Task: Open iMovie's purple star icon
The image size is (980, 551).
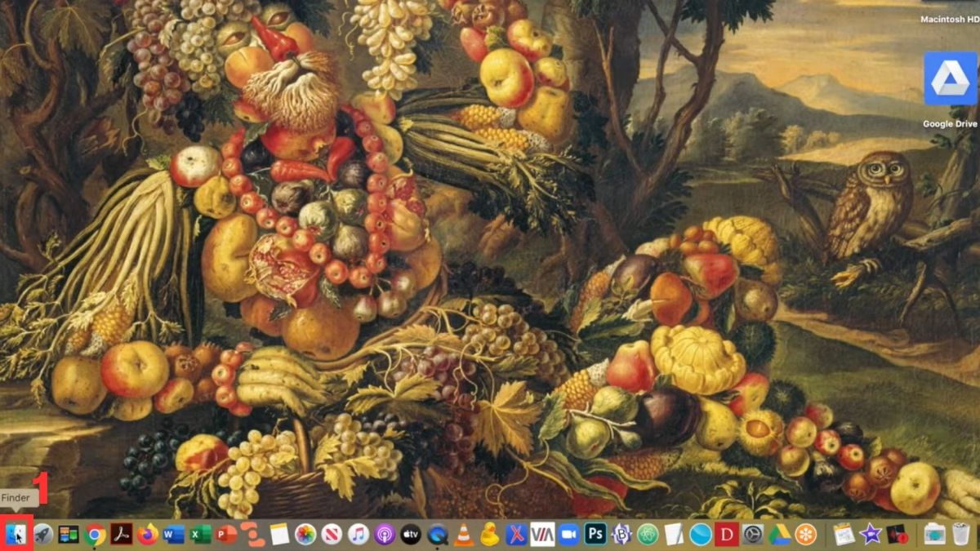Action: tap(871, 535)
